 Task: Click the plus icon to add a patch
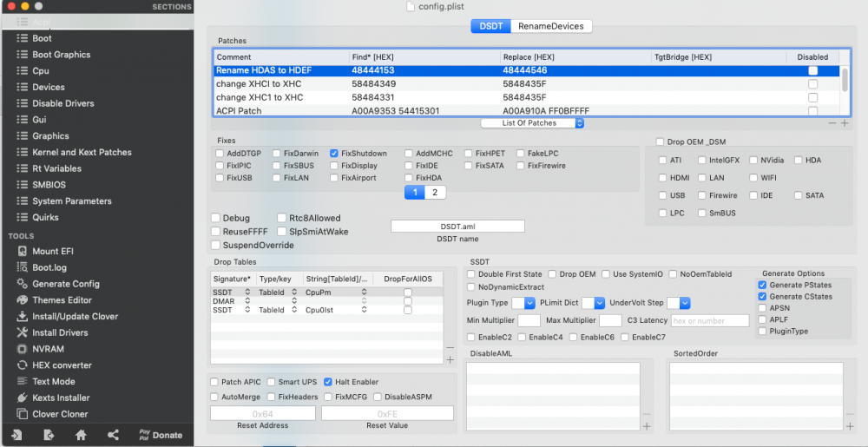coord(845,123)
